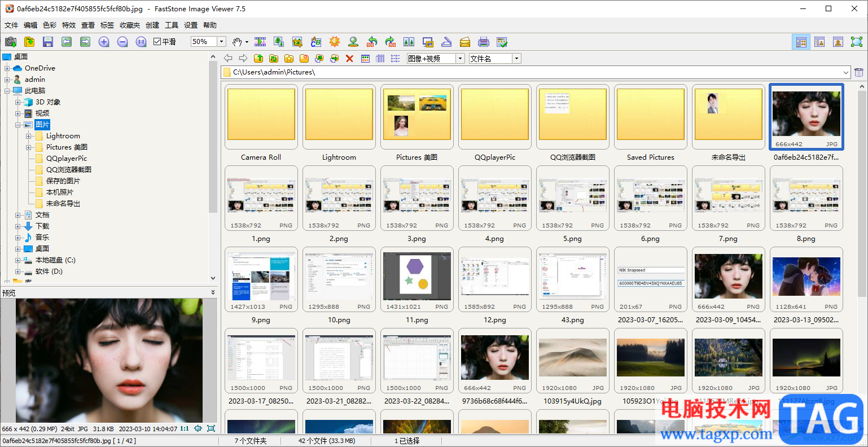Click the printer icon in toolbar
The height and width of the screenshot is (447, 868).
click(x=484, y=42)
